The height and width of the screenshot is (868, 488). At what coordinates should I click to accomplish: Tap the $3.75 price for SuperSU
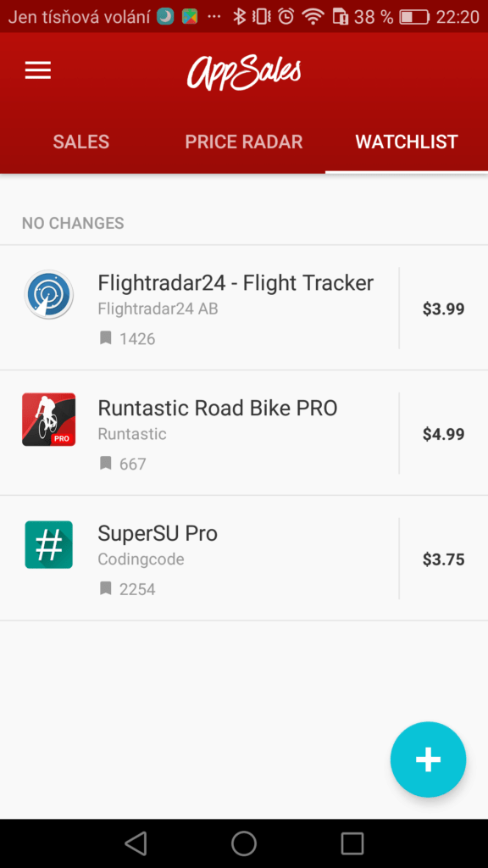click(x=443, y=559)
